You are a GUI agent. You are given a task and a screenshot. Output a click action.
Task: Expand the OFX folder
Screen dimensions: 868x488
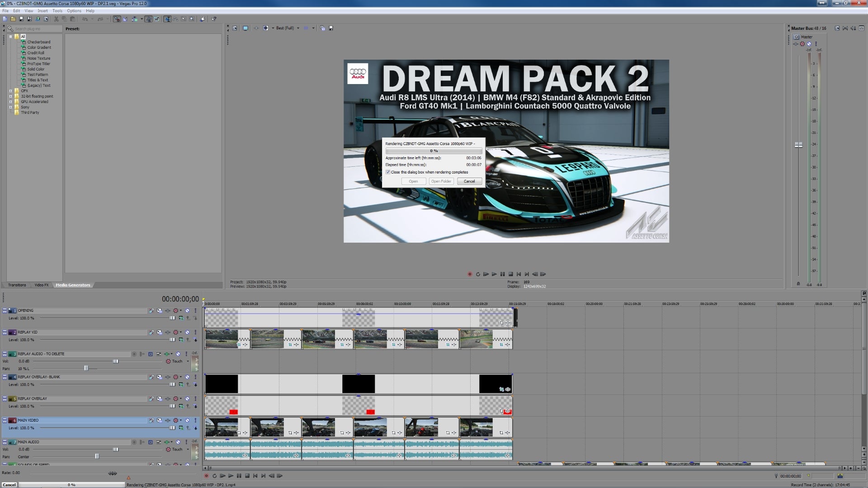[x=10, y=91]
